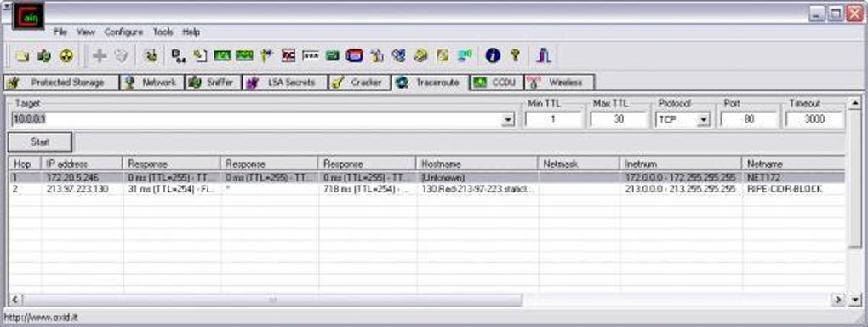
Task: Click the vertical scrollbar down arrow
Action: 854,300
